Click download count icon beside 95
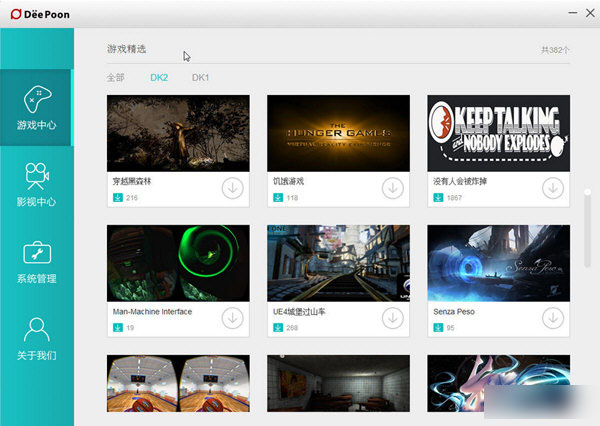 (x=438, y=328)
